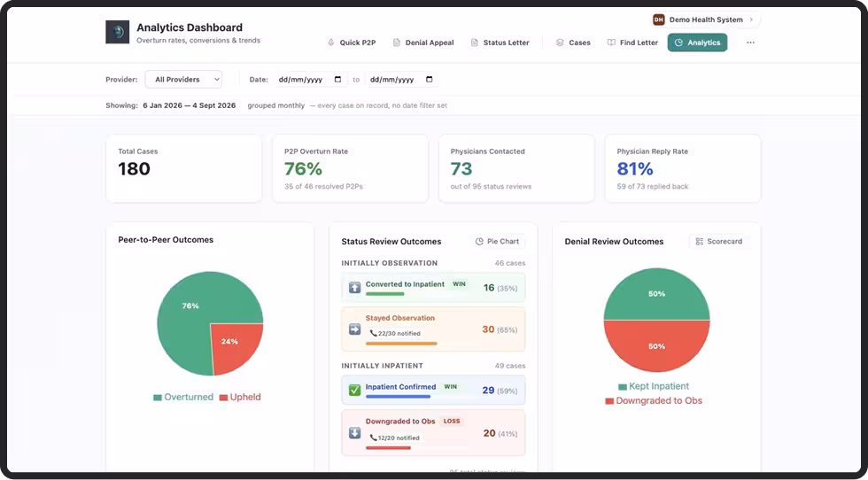868x480 pixels.
Task: Click the '59 of 73 replied back' text
Action: 653,187
